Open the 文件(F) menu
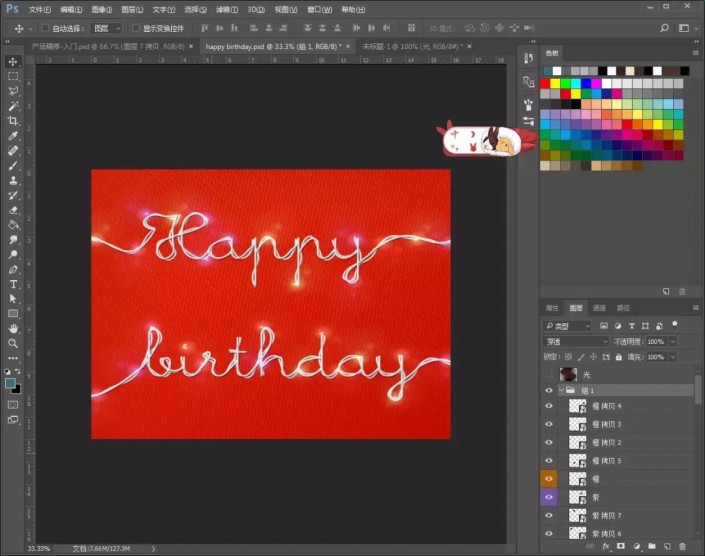Screen dimensions: 705x556 pyautogui.click(x=40, y=9)
